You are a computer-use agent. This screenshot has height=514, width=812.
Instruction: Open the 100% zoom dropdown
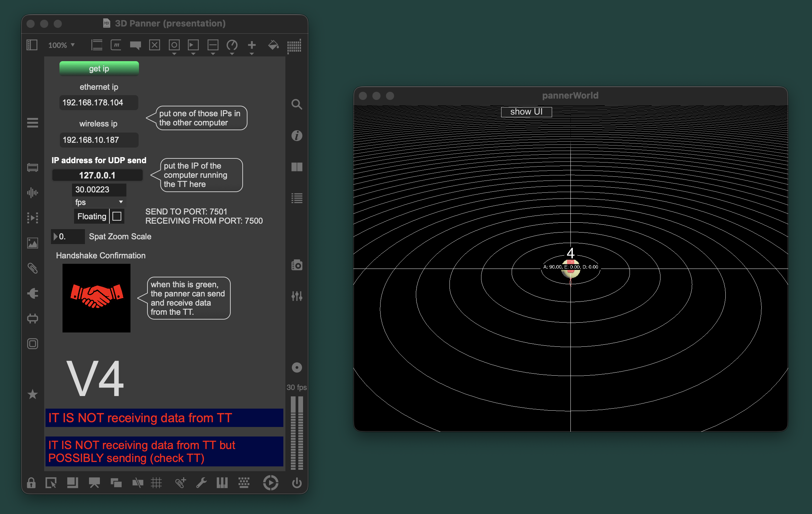point(61,45)
